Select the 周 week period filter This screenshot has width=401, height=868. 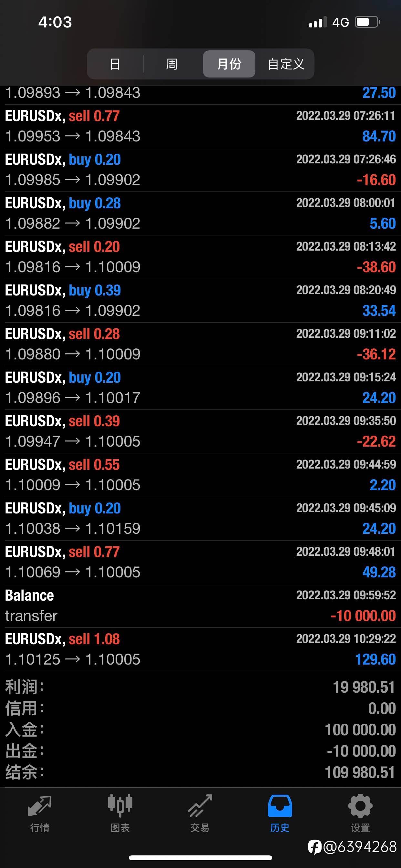click(x=172, y=64)
